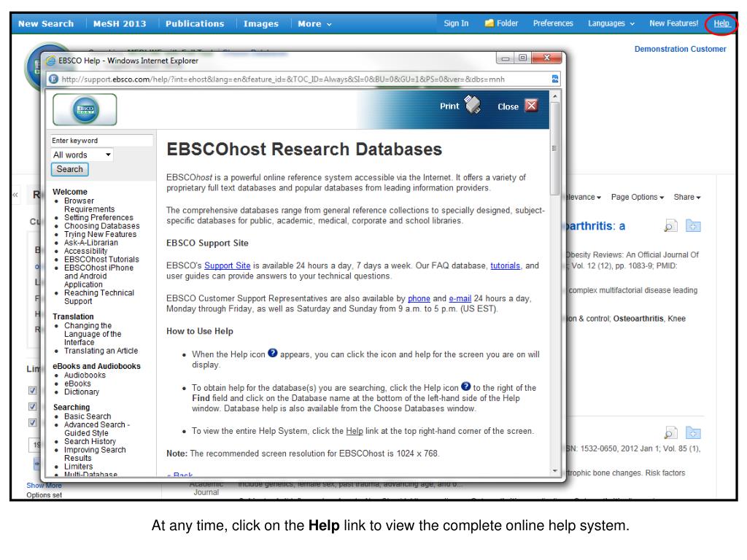This screenshot has width=747, height=560.
Task: Click the help window address bar URL
Action: [x=283, y=79]
